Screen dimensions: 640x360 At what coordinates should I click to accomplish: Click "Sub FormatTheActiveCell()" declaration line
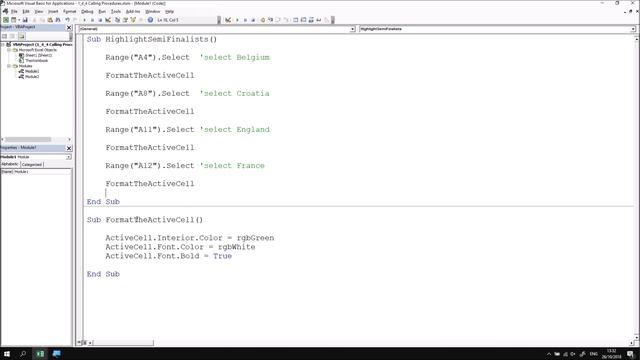click(144, 220)
